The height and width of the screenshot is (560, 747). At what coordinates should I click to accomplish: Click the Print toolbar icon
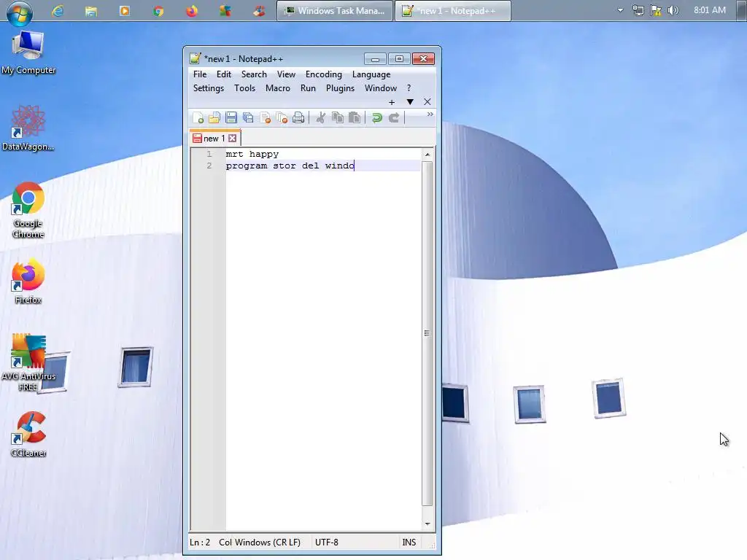[298, 117]
